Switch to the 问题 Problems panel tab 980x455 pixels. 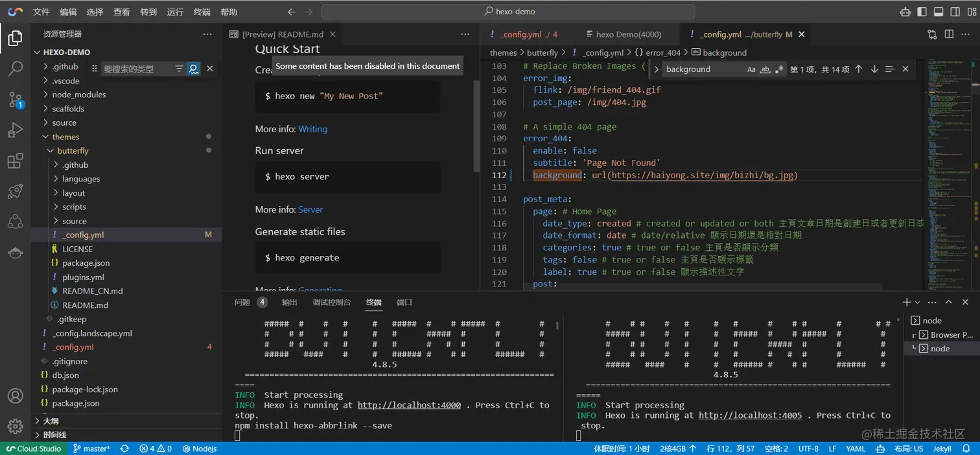click(x=243, y=302)
